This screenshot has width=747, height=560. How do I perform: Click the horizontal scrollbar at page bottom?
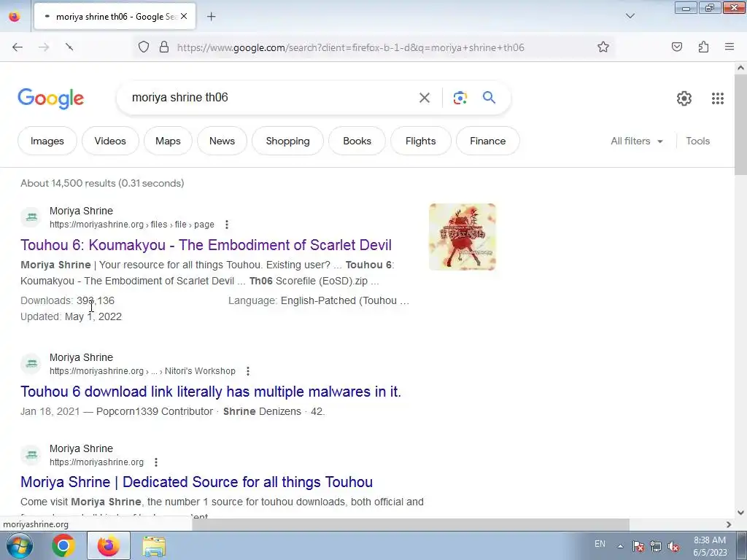(411, 524)
